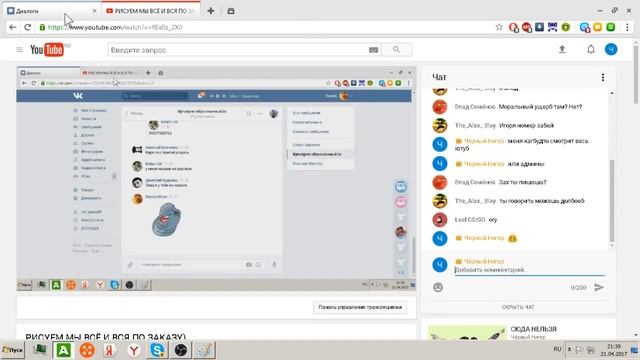Hide the chat with СКРЫТЬ ЧАТ

[518, 307]
